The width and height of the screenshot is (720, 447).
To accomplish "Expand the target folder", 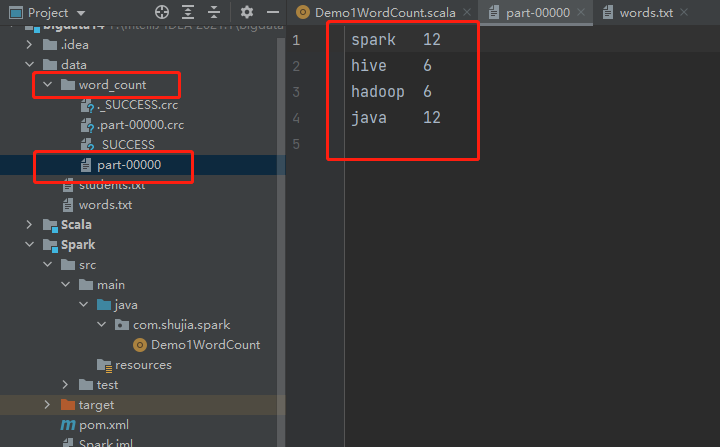I will [47, 404].
